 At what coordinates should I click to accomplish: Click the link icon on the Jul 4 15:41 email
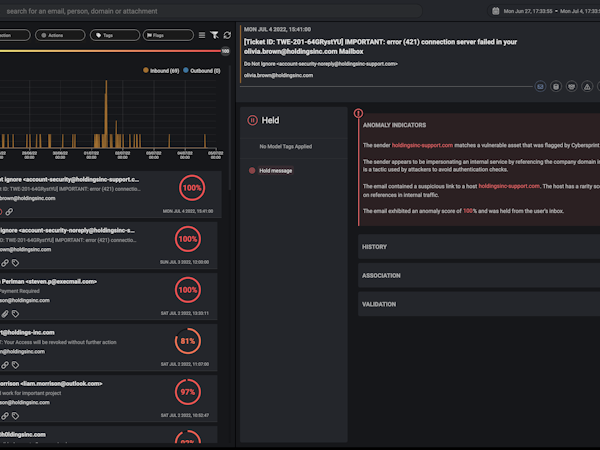pyautogui.click(x=9, y=212)
